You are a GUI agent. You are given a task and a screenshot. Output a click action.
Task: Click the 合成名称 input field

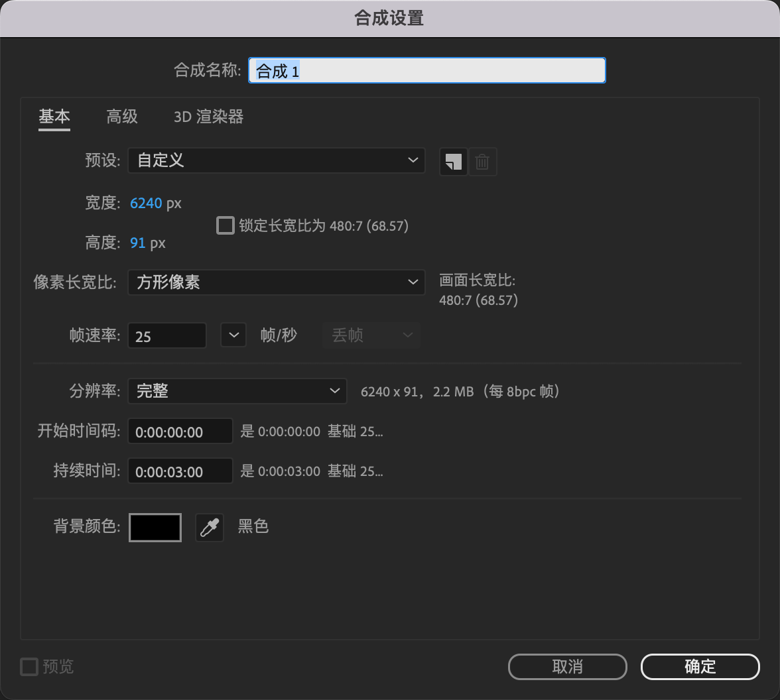pos(427,70)
